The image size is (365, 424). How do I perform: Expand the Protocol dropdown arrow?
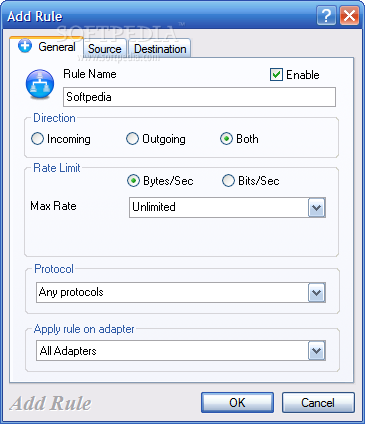[316, 293]
